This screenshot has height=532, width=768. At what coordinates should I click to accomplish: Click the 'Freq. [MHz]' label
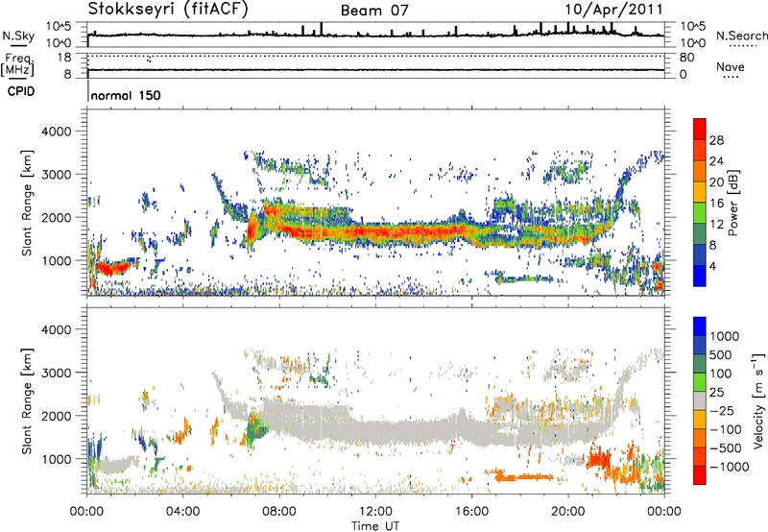click(17, 64)
